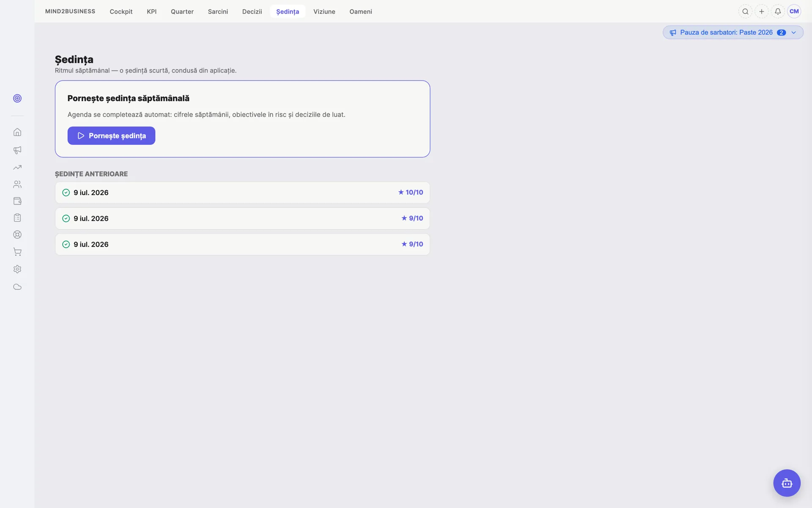This screenshot has height=508, width=812.
Task: Open the people icon in the sidebar
Action: tap(17, 184)
